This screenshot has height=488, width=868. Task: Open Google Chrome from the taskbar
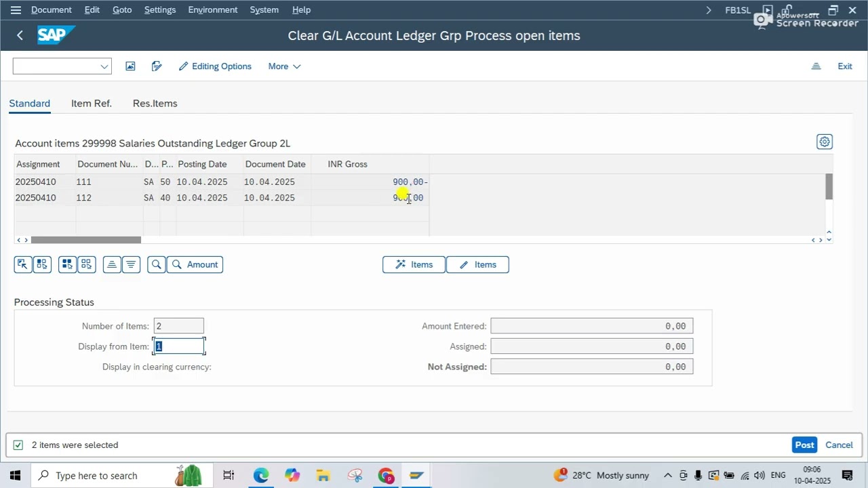(x=386, y=475)
